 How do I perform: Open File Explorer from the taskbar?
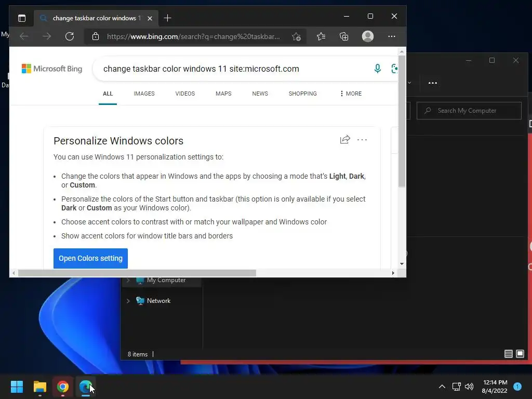click(x=39, y=387)
